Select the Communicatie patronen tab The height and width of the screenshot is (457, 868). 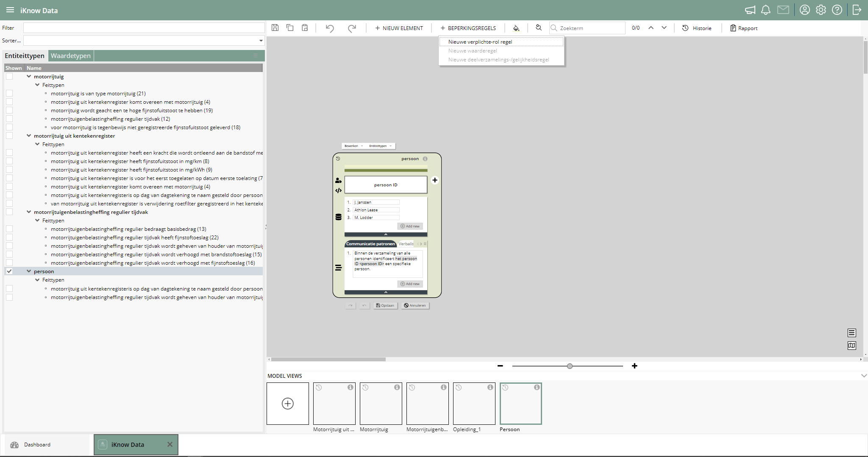click(x=370, y=244)
